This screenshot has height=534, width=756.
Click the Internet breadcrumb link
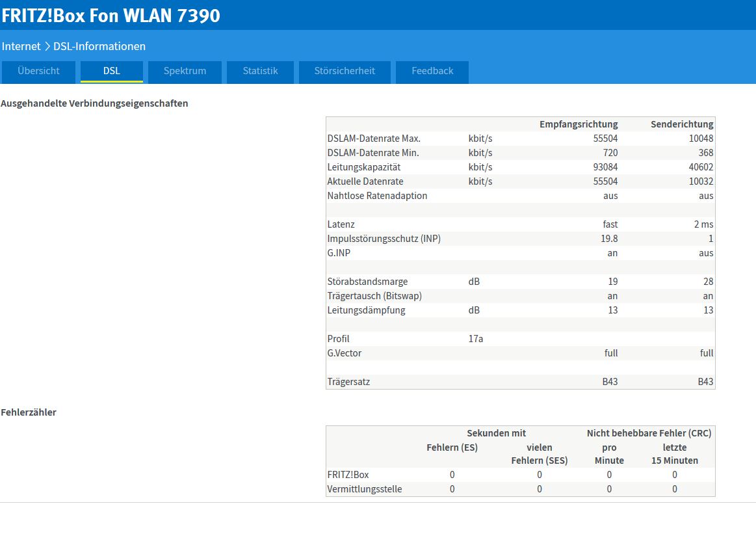point(21,46)
